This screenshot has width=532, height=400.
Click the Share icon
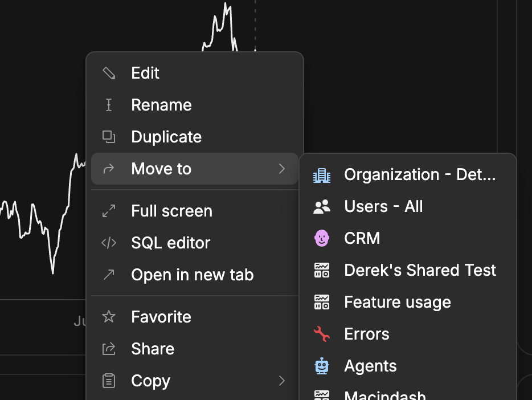109,349
